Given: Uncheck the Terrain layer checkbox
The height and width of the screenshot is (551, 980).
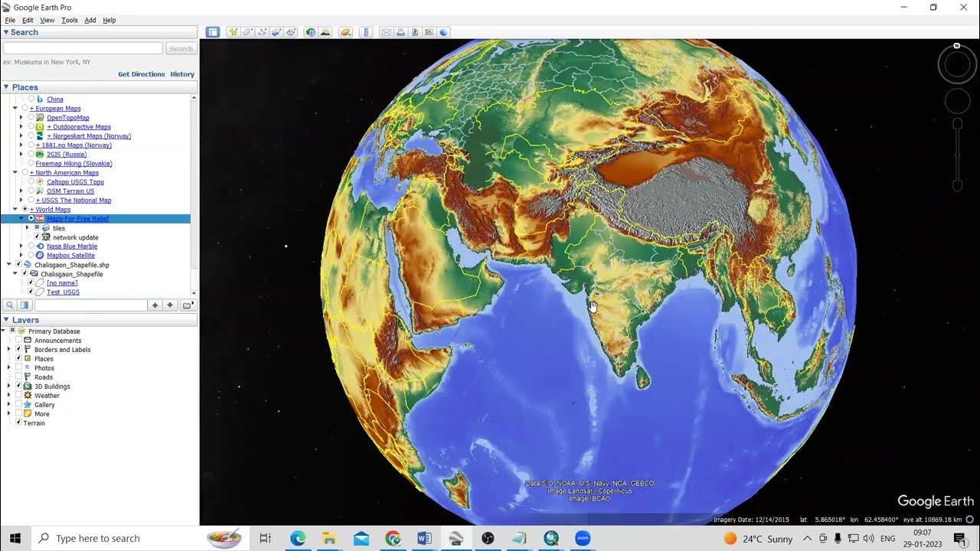Looking at the screenshot, I should point(18,422).
